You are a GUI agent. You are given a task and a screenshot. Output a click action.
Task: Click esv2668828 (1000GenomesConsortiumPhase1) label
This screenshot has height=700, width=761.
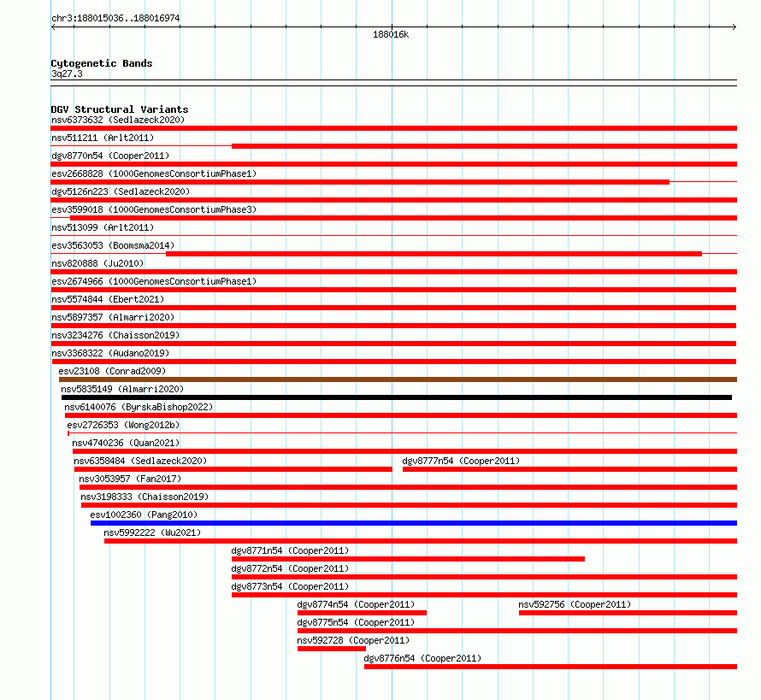154,174
